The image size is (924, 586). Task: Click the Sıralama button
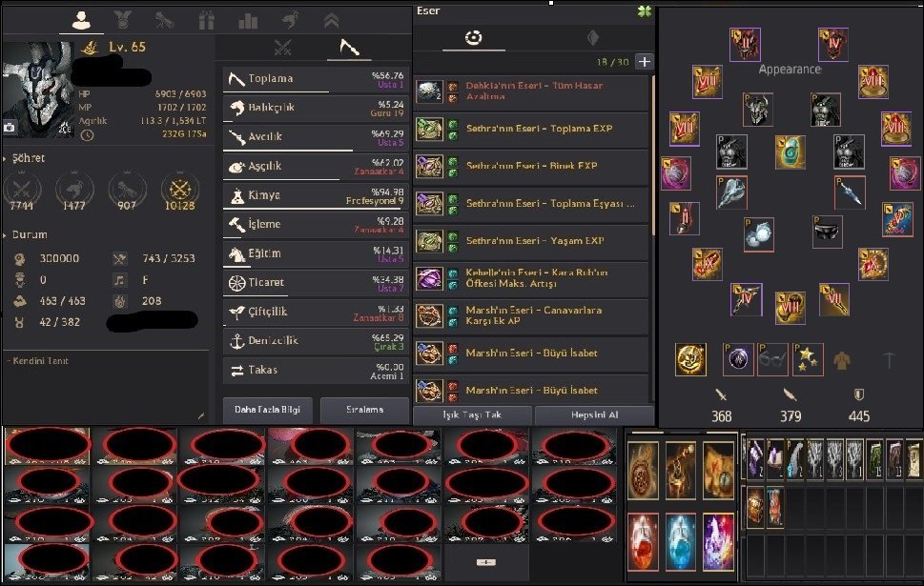[365, 410]
